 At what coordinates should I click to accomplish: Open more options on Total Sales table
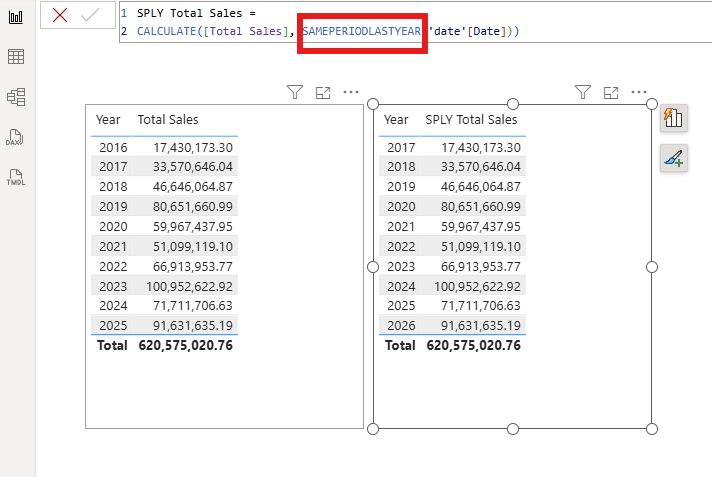click(351, 92)
